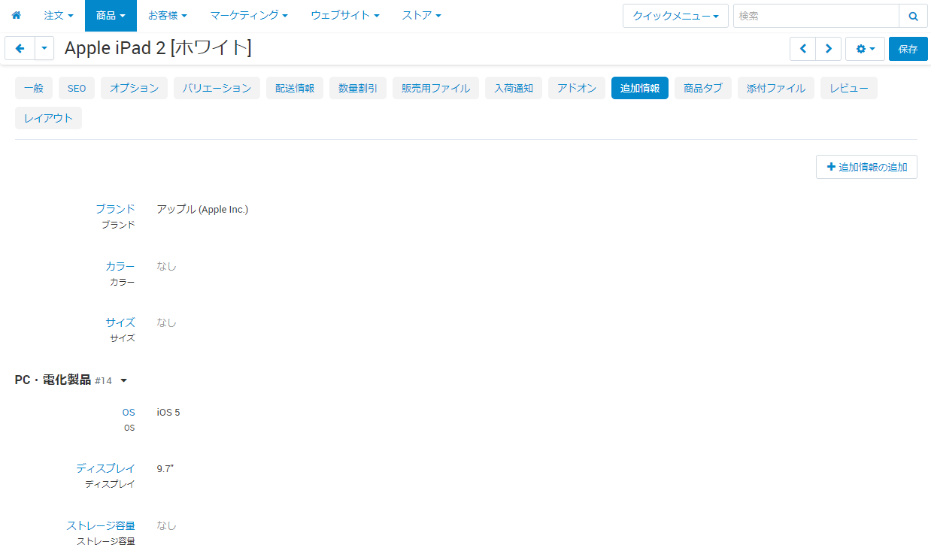
Task: Open the ブランド feature link
Action: pyautogui.click(x=115, y=209)
